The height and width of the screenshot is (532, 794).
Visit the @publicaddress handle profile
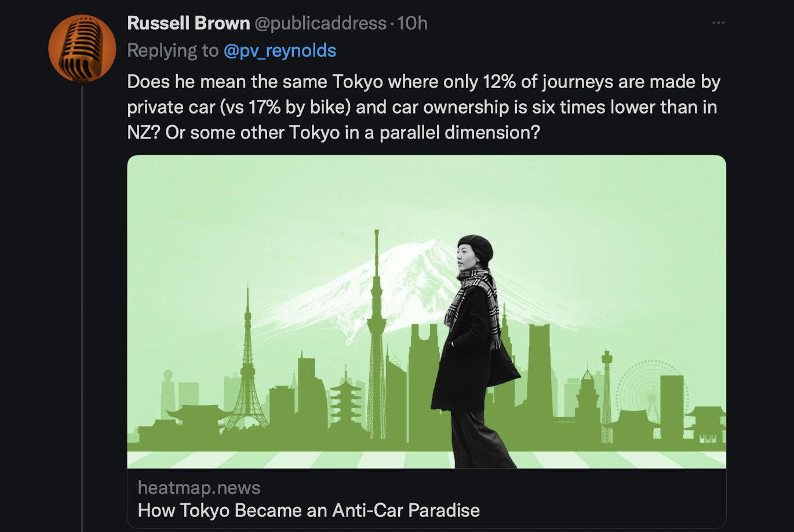[x=320, y=23]
